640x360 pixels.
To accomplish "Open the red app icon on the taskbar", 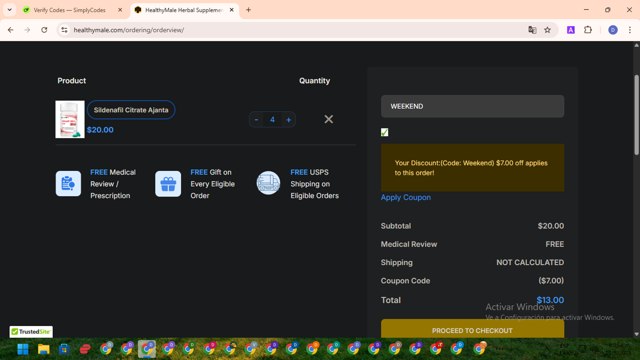I will point(85,349).
